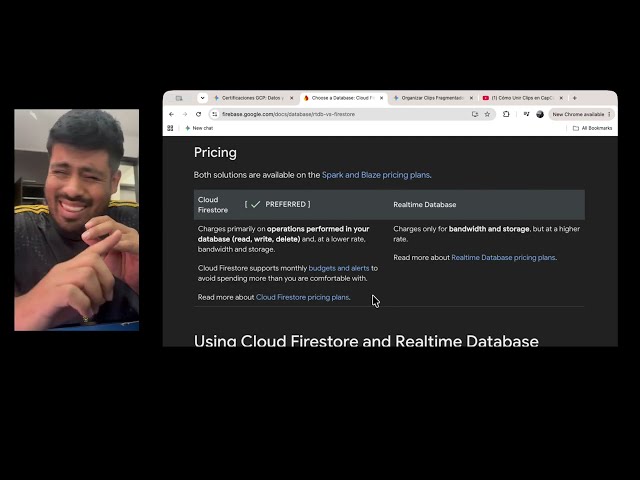Click 'Using Cloud Firestore and Realtime Database' heading
The width and height of the screenshot is (640, 480).
pos(366,341)
